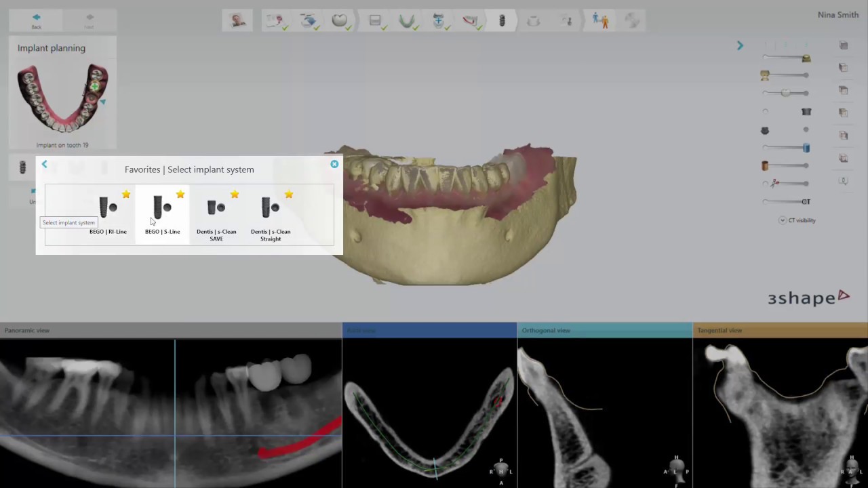
Task: Adjust the blue cylinder visibility slider
Action: 786,148
